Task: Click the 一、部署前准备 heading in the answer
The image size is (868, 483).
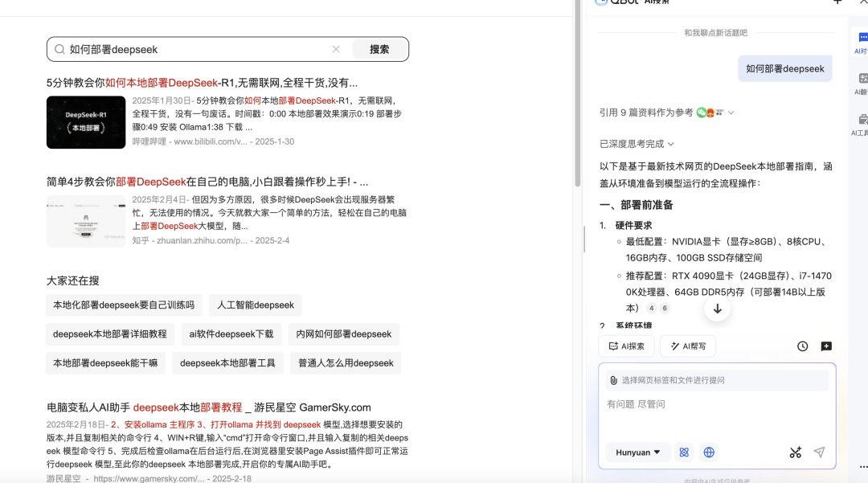Action: (636, 205)
